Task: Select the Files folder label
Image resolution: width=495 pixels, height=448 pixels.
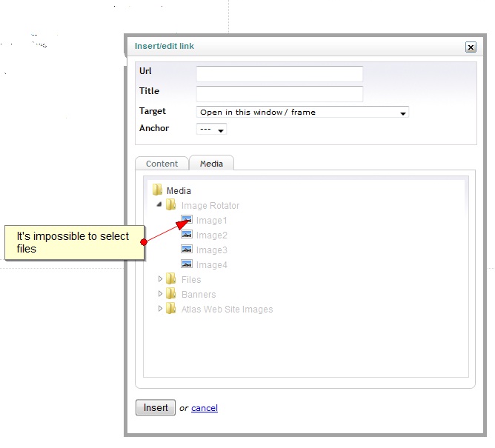Action: [x=191, y=279]
